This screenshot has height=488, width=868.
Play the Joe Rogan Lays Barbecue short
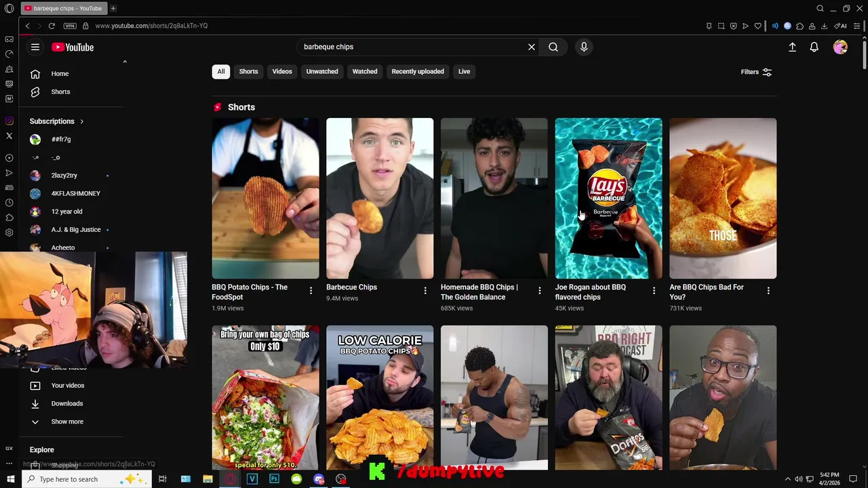coord(608,198)
